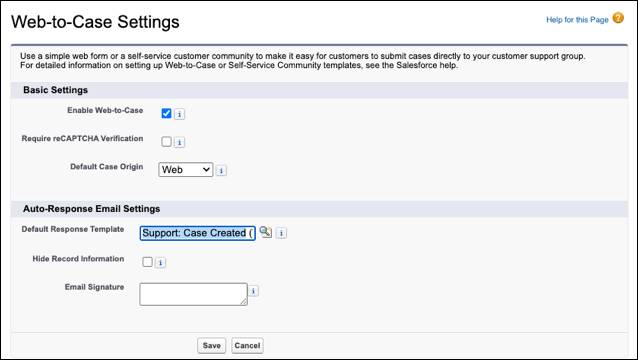Viewport: 638px width, 360px height.
Task: Click the Hide Record Information label
Action: [x=78, y=259]
